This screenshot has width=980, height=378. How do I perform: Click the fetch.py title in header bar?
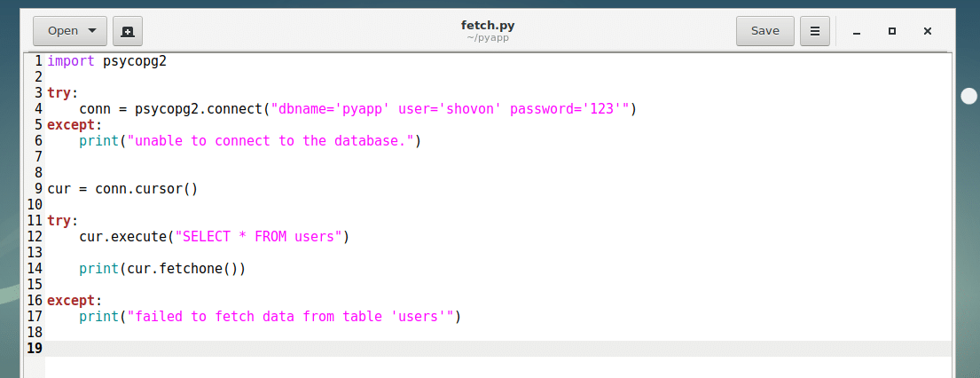coord(488,25)
